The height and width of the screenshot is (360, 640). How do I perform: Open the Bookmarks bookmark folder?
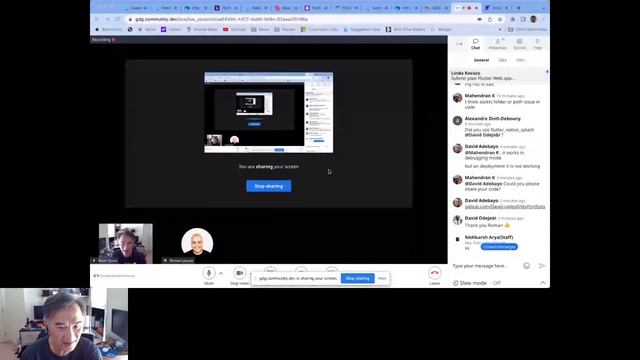click(109, 29)
